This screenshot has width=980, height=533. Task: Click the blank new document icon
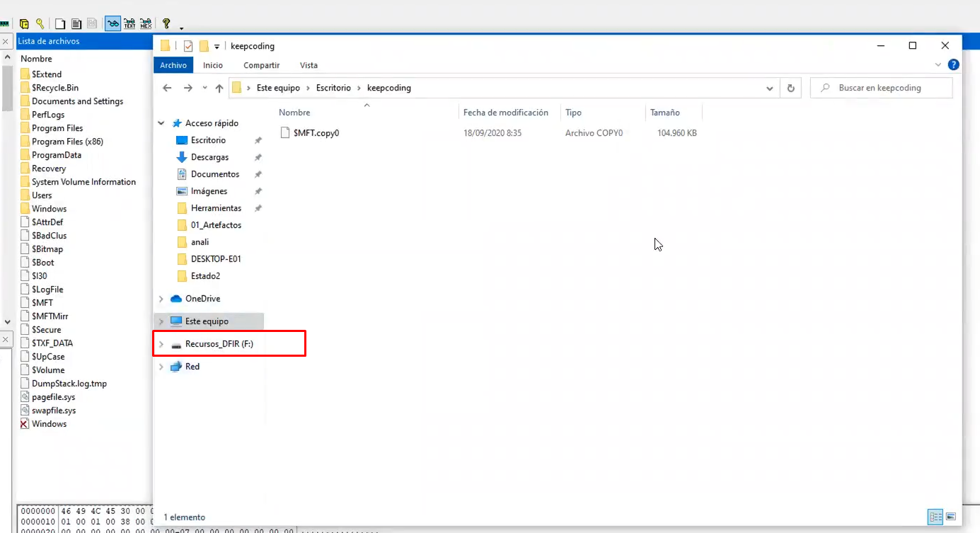(x=60, y=23)
